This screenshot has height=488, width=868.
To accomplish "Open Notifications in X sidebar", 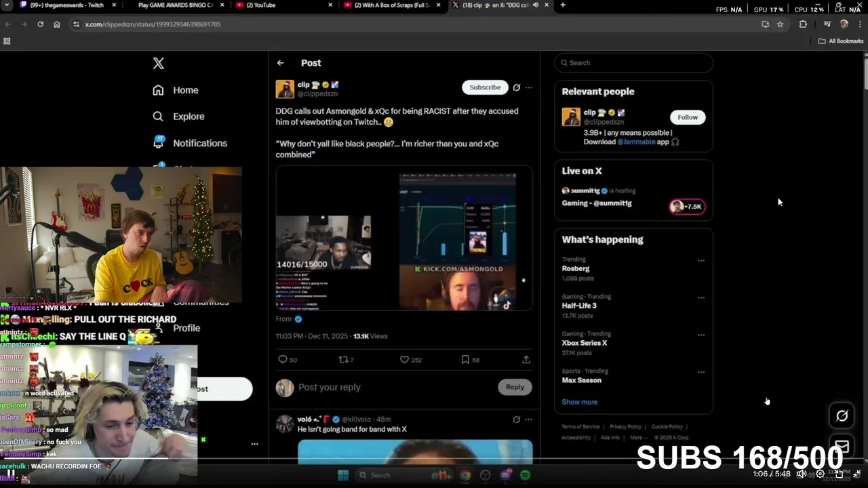I will coord(190,143).
